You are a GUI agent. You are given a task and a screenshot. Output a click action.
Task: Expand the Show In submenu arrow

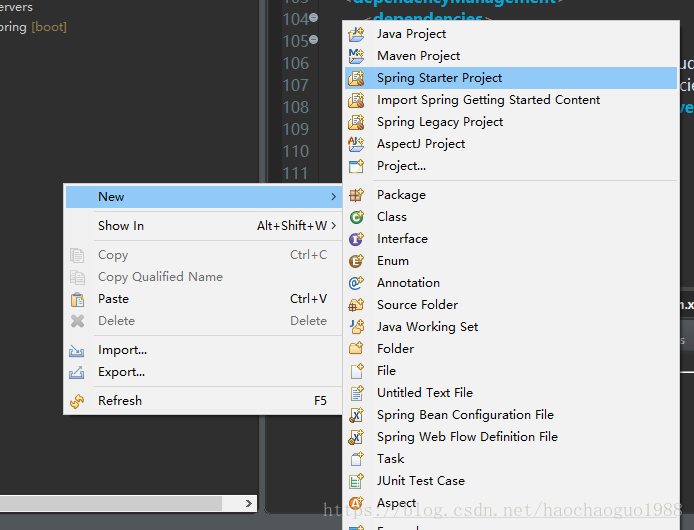(333, 226)
